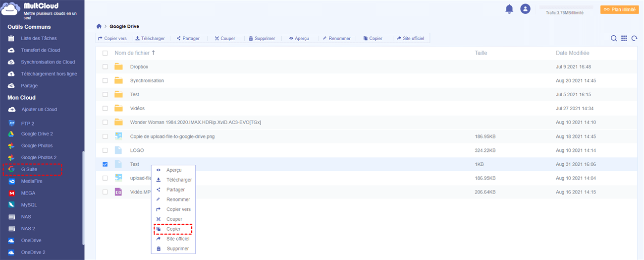Click Google Drive breadcrumb link

[124, 26]
